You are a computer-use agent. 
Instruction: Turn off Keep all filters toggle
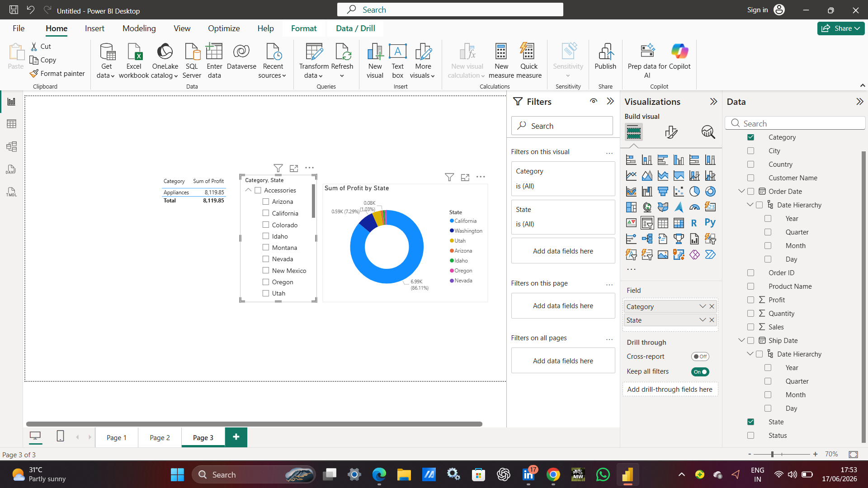coord(700,372)
